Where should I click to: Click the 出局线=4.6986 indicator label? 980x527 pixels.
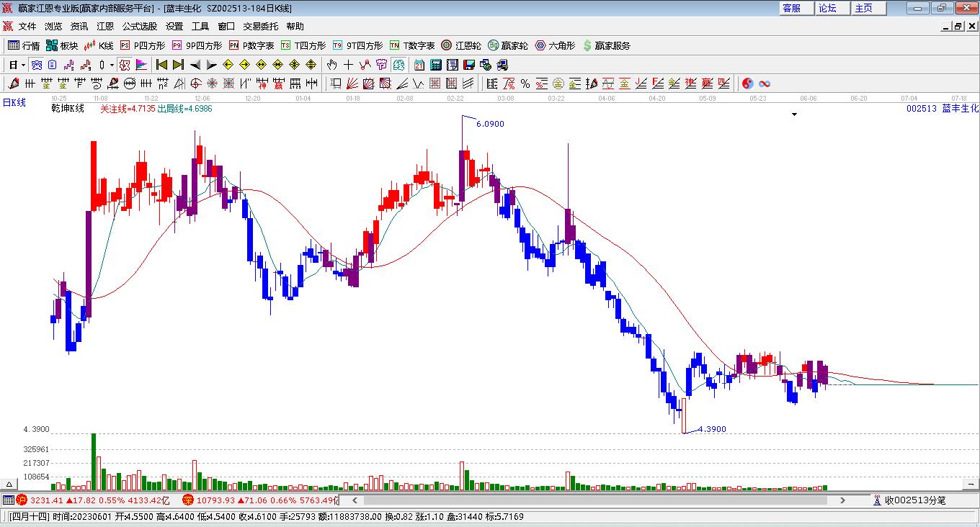coord(185,109)
